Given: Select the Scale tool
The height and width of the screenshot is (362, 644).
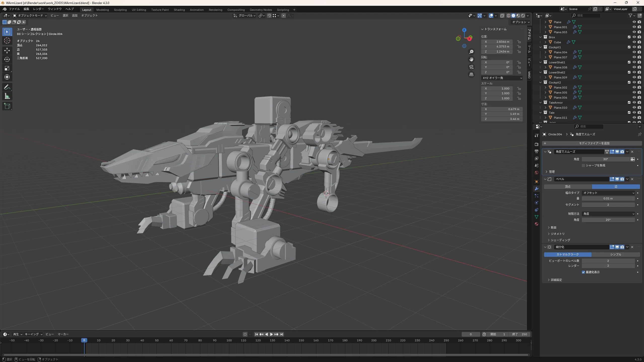Looking at the screenshot, I should pos(7,68).
